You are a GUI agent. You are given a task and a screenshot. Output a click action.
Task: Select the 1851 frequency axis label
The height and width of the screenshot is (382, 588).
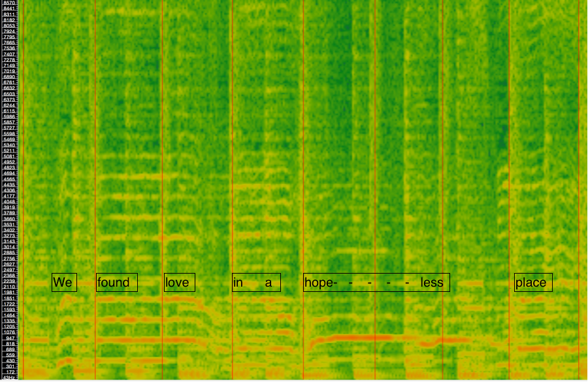9,298
